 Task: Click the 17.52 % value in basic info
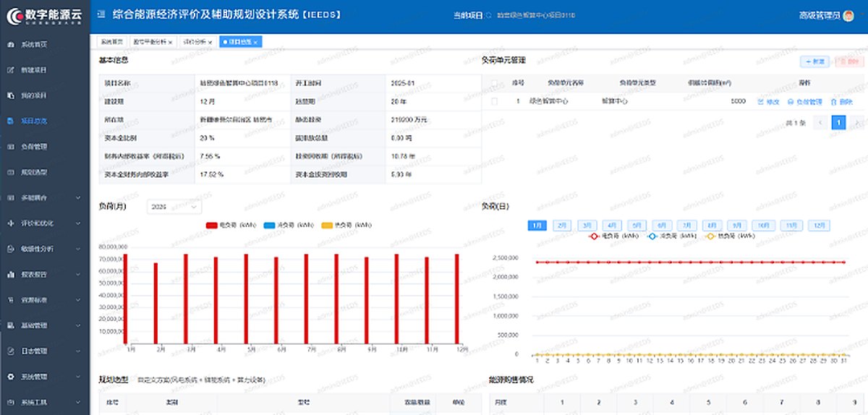coord(211,174)
